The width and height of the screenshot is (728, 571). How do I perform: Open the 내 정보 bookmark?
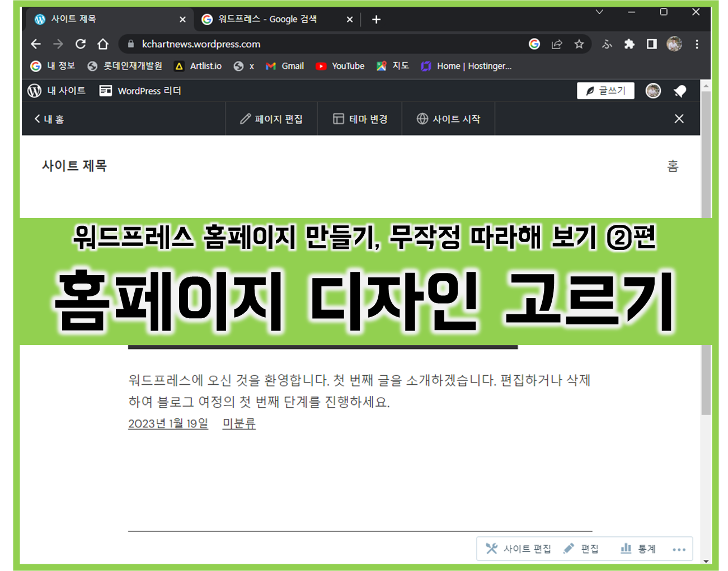53,66
